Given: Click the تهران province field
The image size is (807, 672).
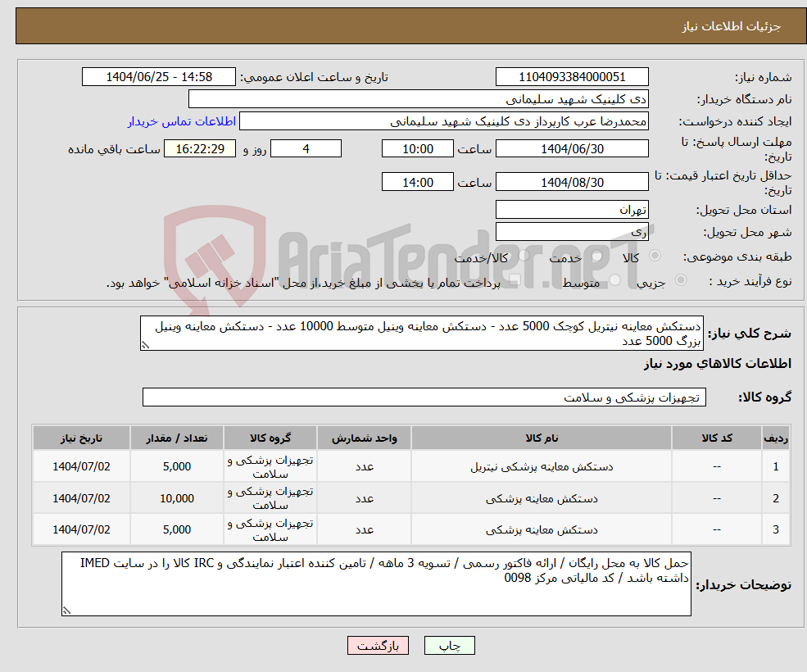Looking at the screenshot, I should tap(572, 209).
